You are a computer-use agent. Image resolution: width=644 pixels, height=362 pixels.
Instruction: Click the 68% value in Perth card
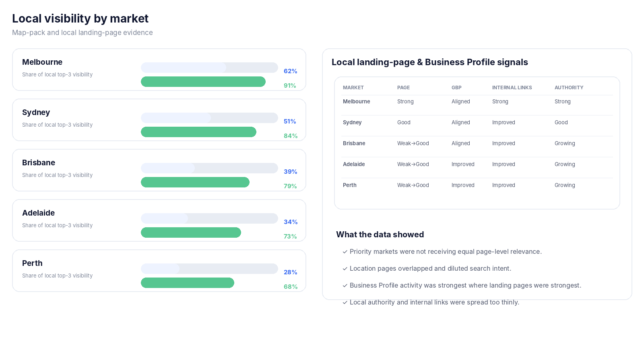tap(291, 287)
